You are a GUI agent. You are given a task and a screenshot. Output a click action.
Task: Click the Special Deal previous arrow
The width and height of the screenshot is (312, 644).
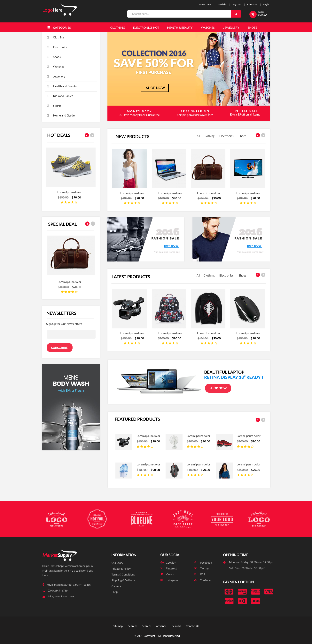(x=87, y=224)
